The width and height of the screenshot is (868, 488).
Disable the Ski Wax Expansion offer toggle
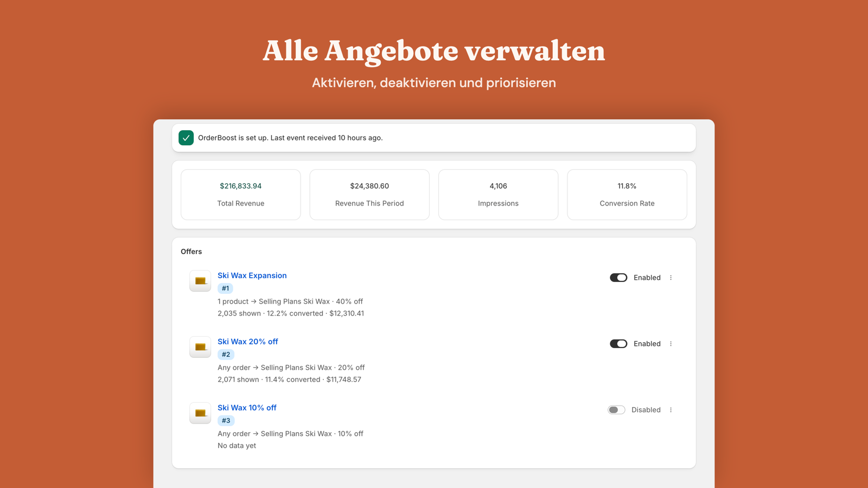(618, 278)
